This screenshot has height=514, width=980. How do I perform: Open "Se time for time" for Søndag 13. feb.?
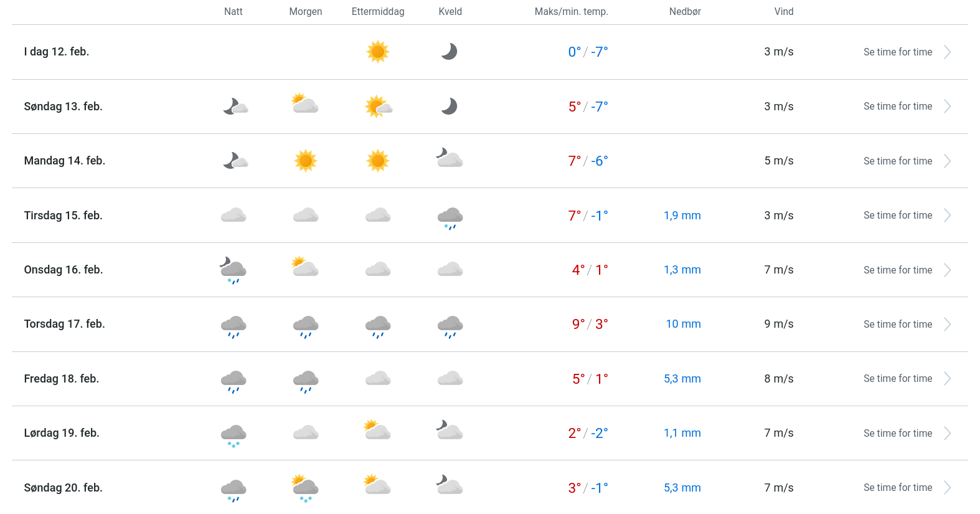[x=897, y=107]
